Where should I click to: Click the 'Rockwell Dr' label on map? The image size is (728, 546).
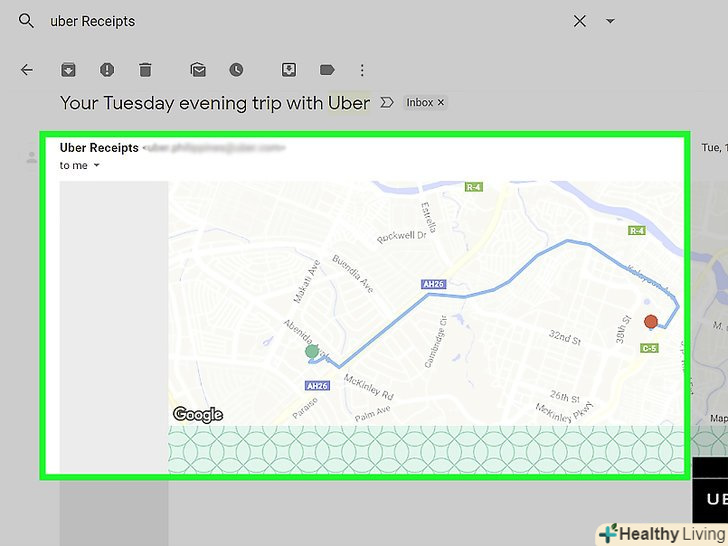coord(402,237)
